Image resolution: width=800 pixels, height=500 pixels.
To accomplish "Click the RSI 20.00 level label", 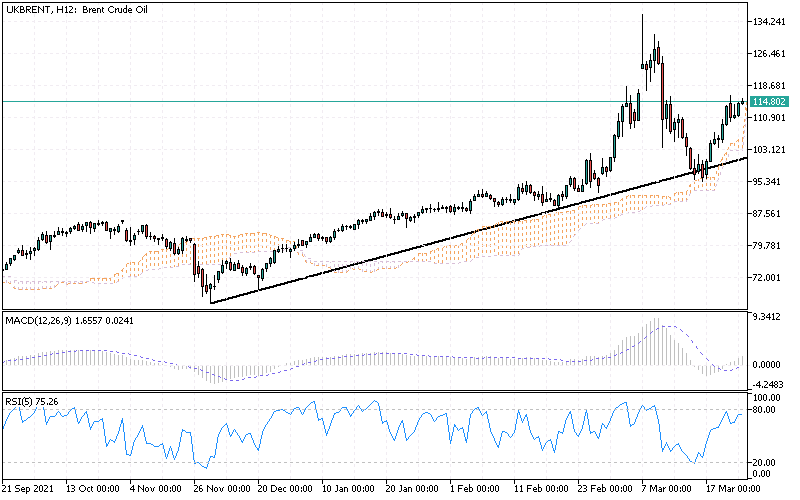I will click(767, 461).
